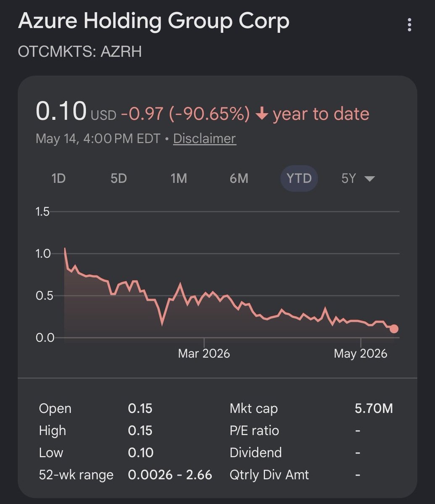Click the 52-wk range value
The image size is (435, 504).
point(170,475)
